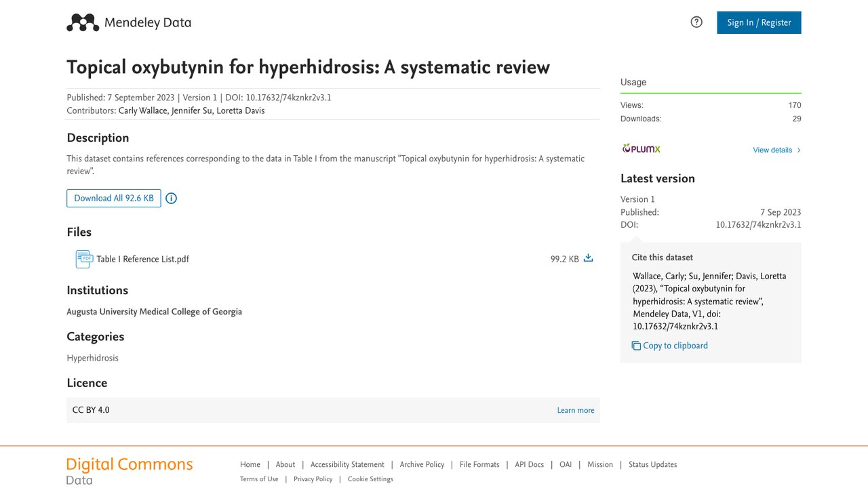Open the Archive Policy link
Image resolution: width=868 pixels, height=488 pixels.
(x=422, y=464)
